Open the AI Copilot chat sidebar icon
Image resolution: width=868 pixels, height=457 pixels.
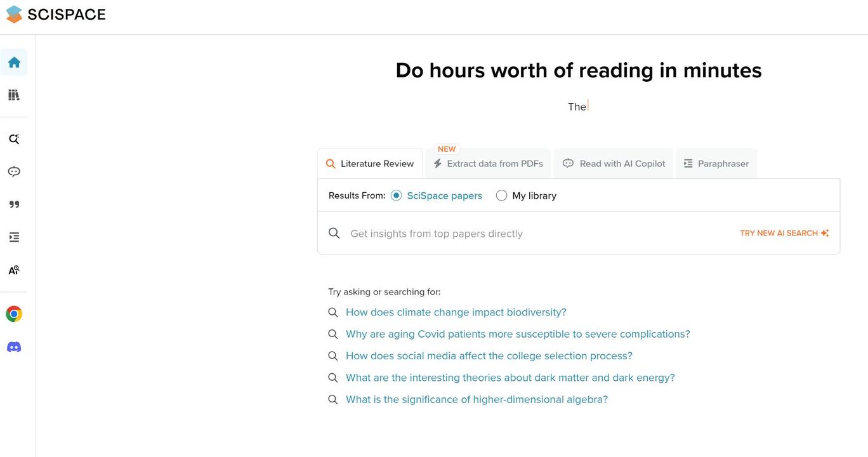(x=14, y=171)
